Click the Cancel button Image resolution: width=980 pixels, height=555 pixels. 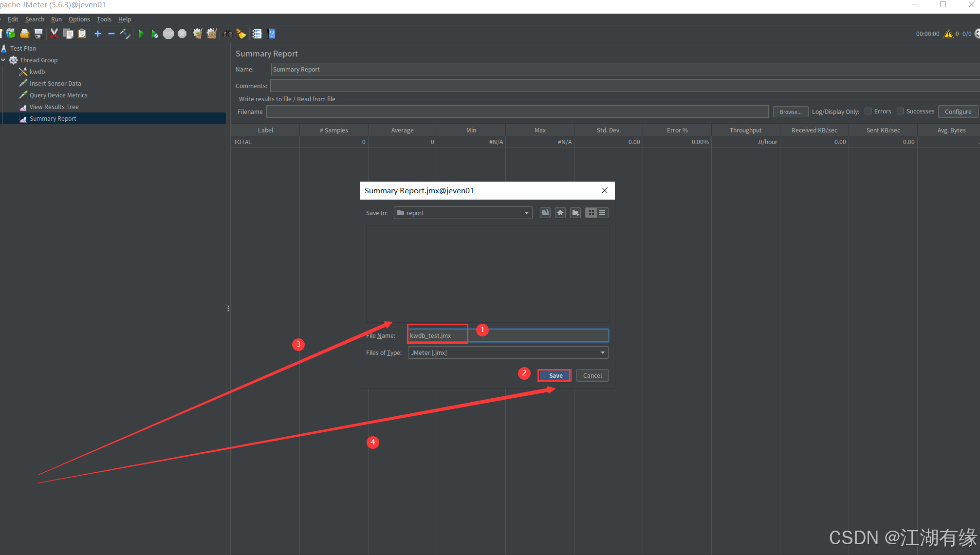click(x=592, y=375)
